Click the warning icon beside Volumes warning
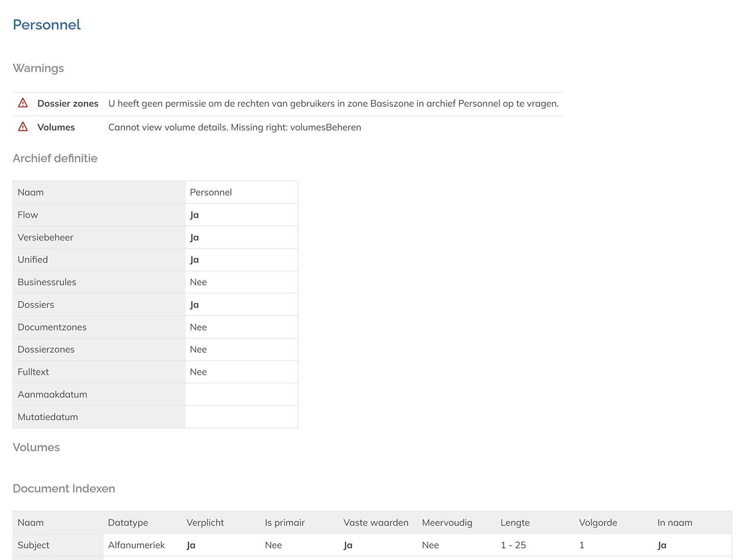 (23, 127)
